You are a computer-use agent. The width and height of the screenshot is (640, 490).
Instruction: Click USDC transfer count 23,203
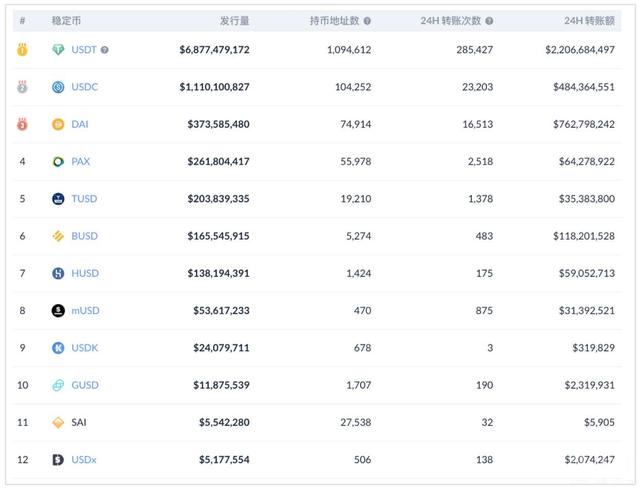pos(478,87)
